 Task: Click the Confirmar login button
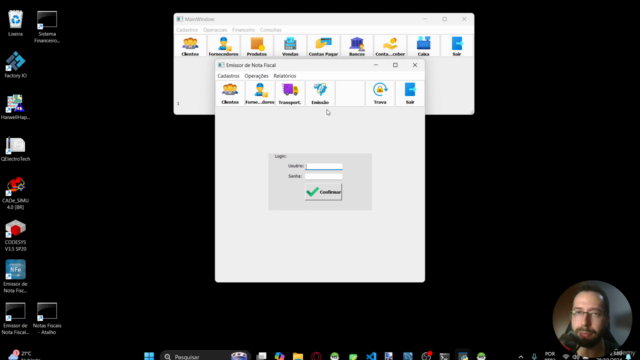pos(323,192)
